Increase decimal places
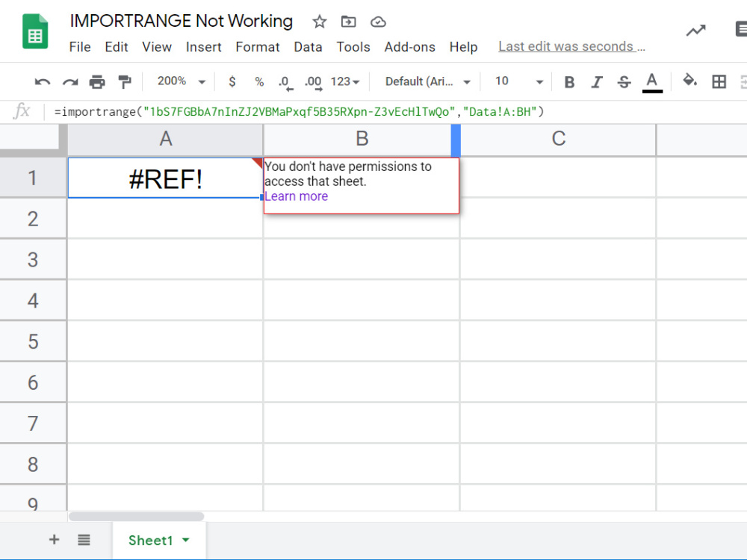The height and width of the screenshot is (560, 747). [x=314, y=82]
